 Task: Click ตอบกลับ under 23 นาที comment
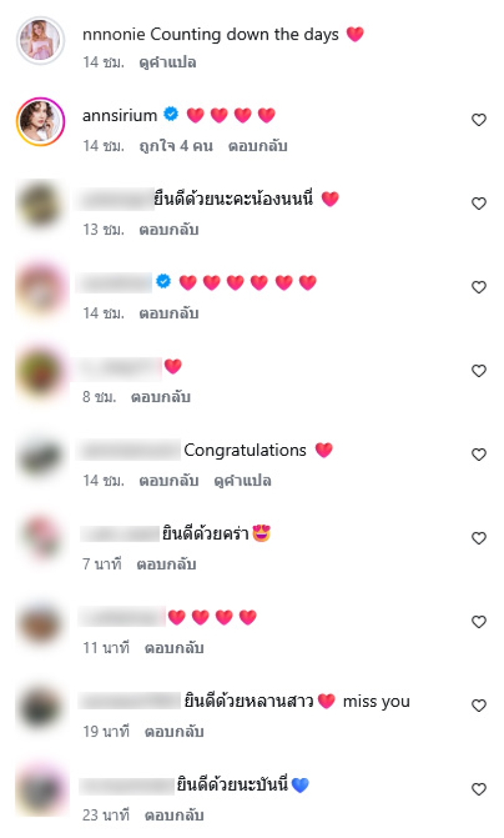pos(174,815)
